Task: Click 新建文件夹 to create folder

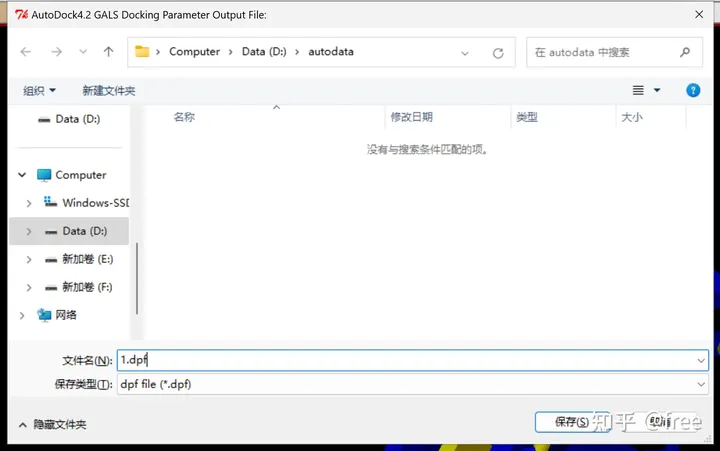Action: click(108, 90)
